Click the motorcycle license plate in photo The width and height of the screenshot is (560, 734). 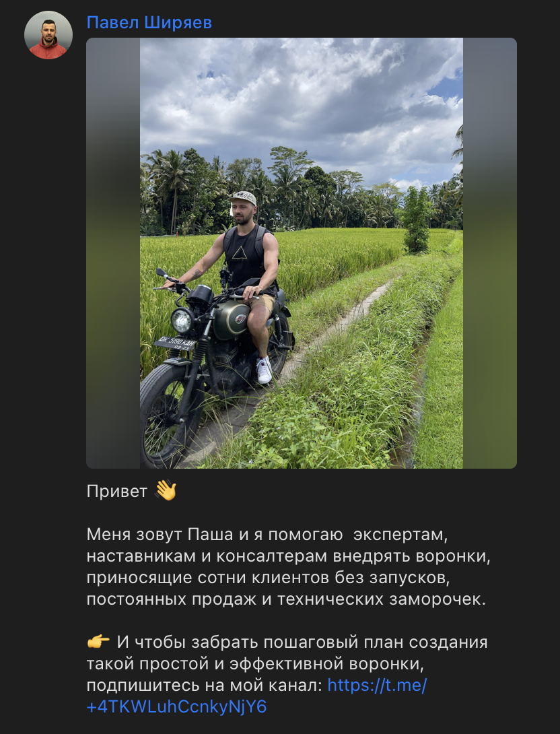pyautogui.click(x=176, y=343)
